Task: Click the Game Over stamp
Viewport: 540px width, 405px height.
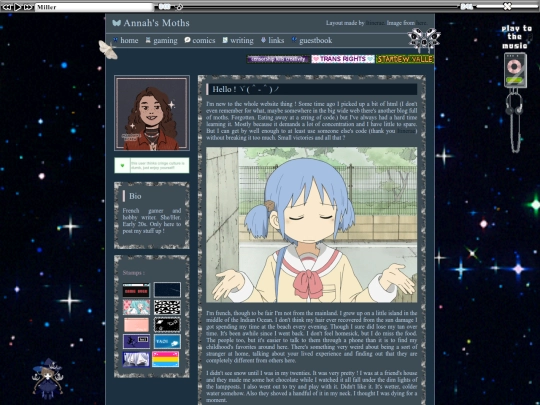Action: 136,290
